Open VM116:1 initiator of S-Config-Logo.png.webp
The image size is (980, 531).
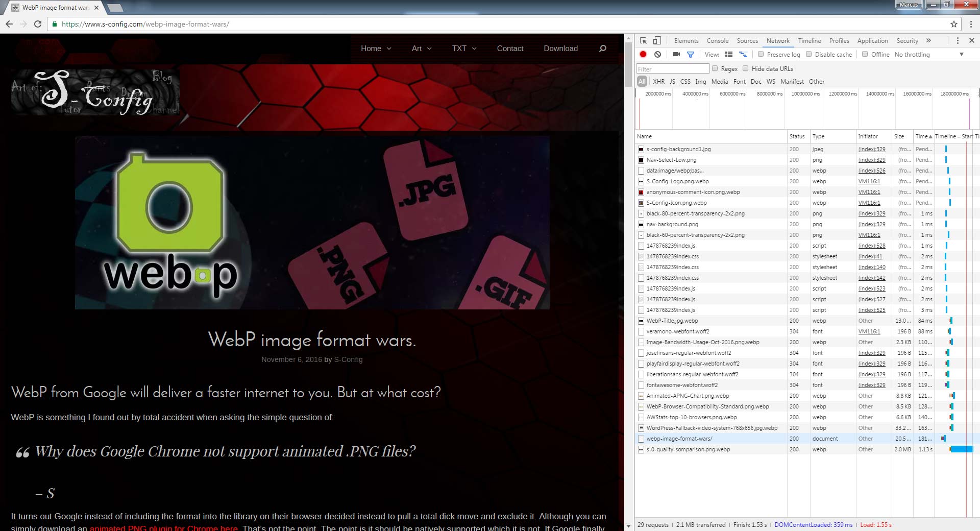coord(869,181)
